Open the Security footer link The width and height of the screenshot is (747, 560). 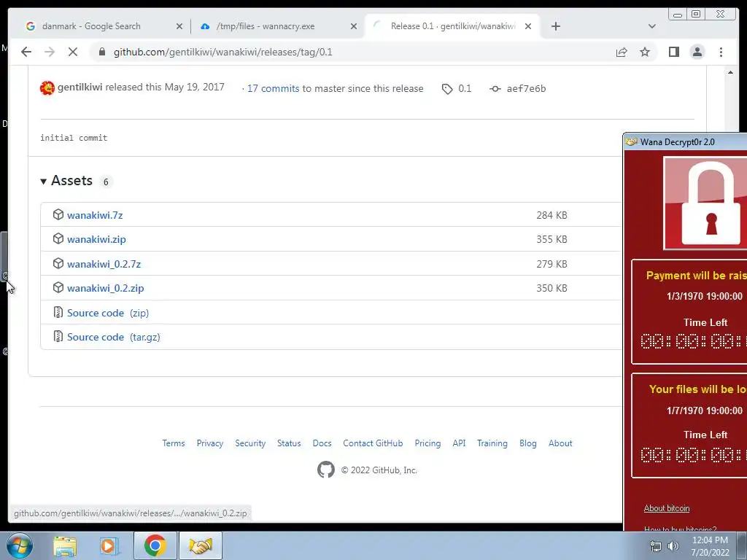[x=250, y=443]
